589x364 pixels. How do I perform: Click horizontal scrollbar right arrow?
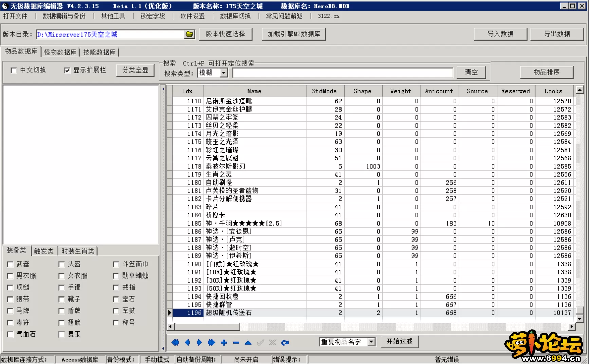(572, 327)
